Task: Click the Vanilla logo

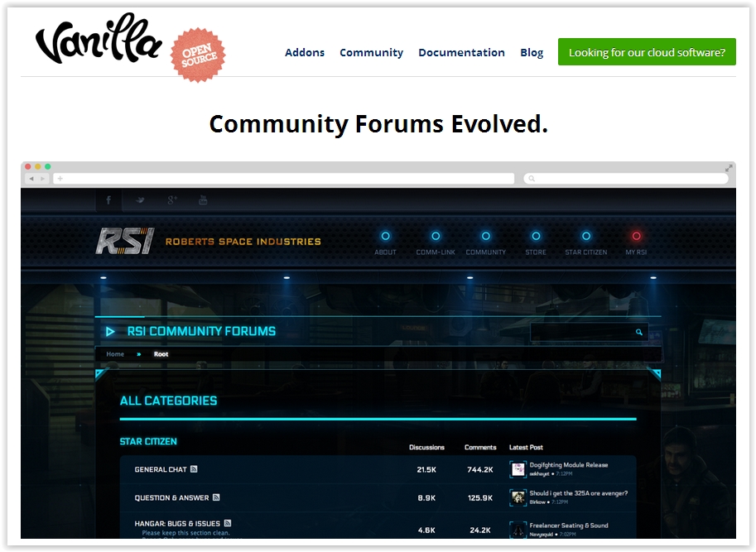Action: [99, 39]
